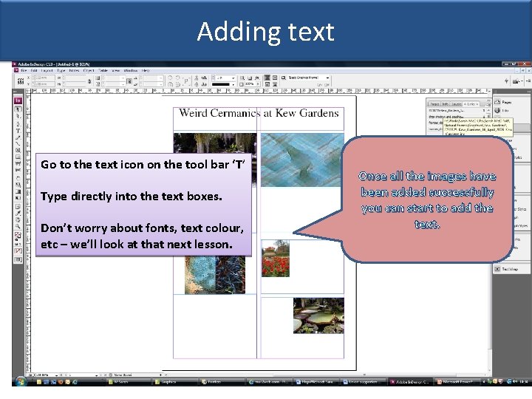Click the Apply None swatch in toolbox

pos(18,251)
